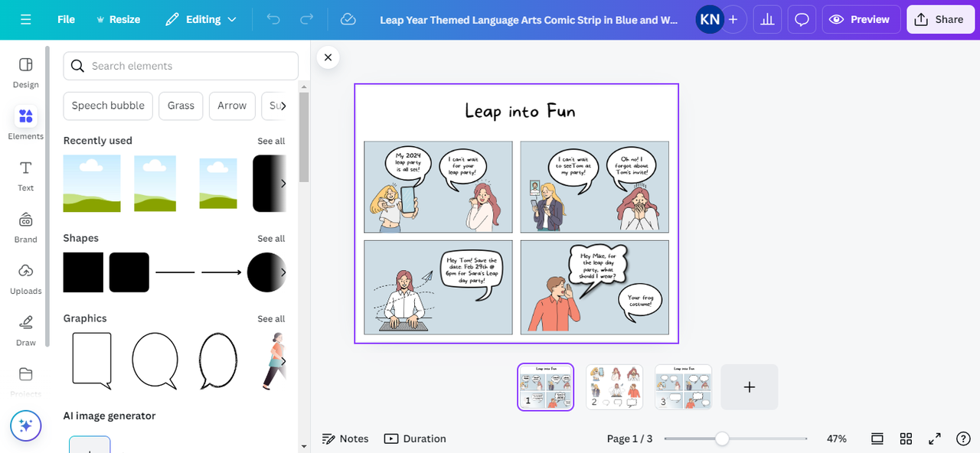Open the Elements sidebar tab
The height and width of the screenshot is (453, 980).
click(x=26, y=123)
